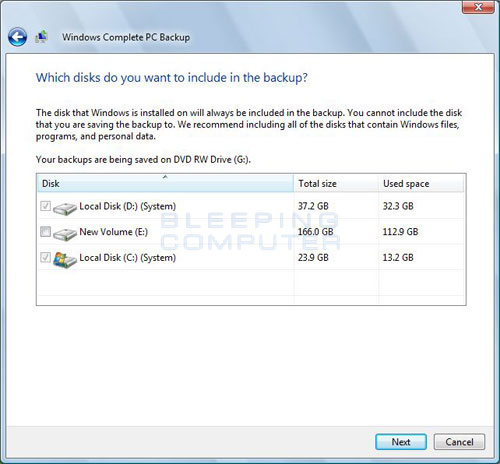Cancel the backup wizard
Viewport: 500px width, 464px height.
tap(459, 442)
